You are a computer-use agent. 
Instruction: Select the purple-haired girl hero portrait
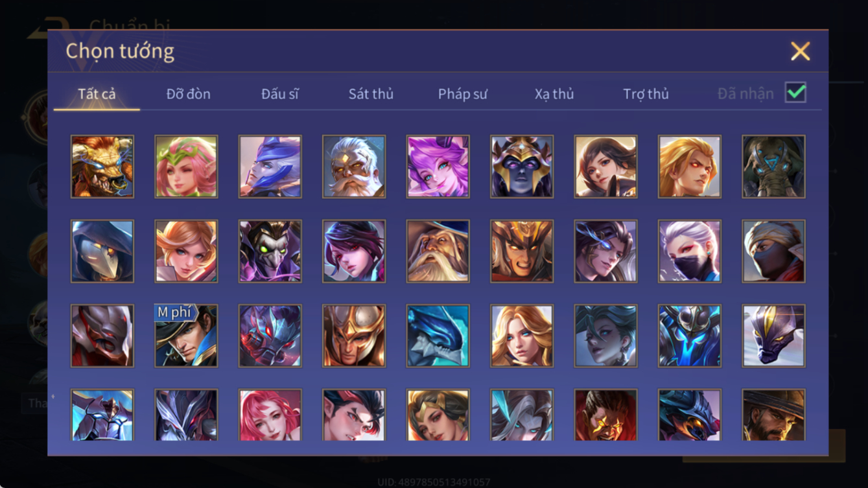[x=438, y=167]
